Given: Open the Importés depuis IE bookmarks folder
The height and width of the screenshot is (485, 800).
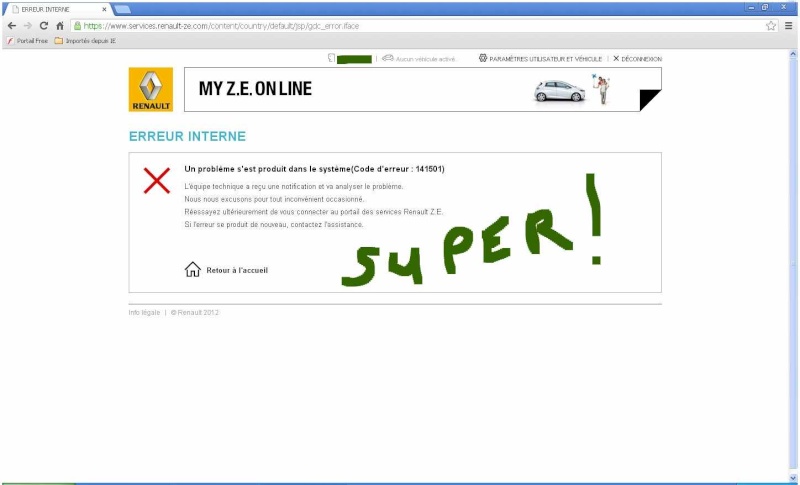Looking at the screenshot, I should [x=85, y=41].
